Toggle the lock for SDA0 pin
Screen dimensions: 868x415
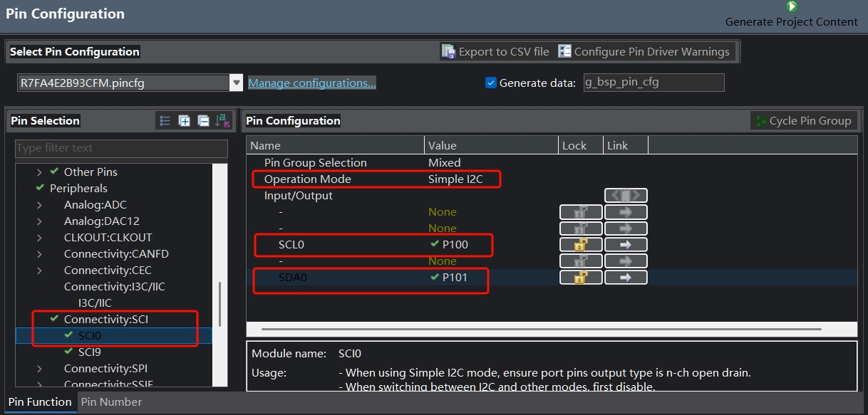tap(581, 278)
